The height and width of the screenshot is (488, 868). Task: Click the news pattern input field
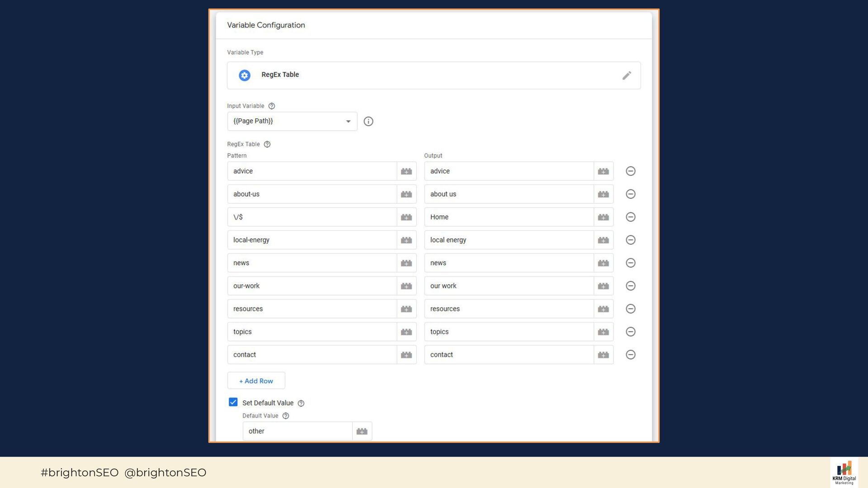point(312,263)
